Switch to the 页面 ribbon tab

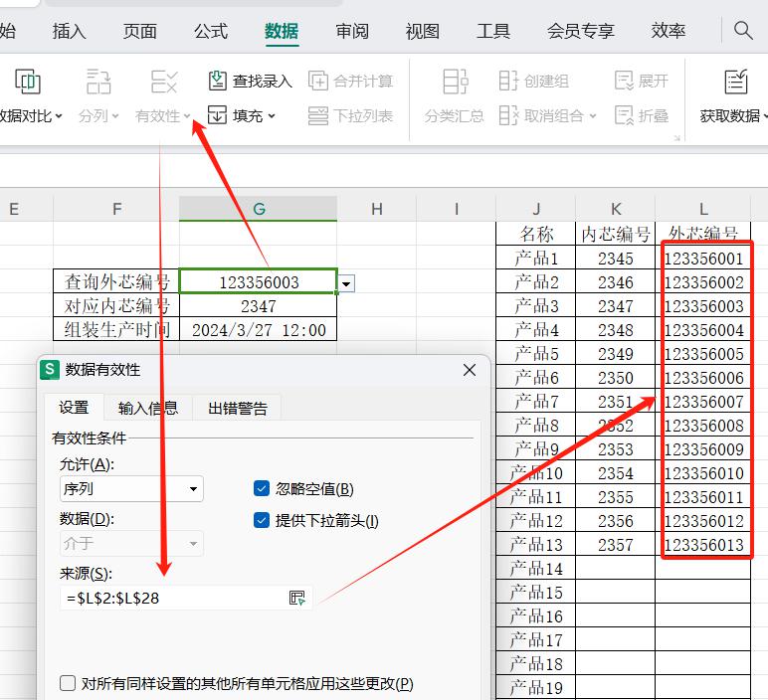[x=140, y=32]
